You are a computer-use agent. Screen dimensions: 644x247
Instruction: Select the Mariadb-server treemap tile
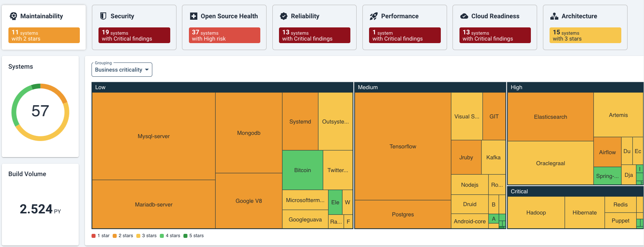(154, 204)
